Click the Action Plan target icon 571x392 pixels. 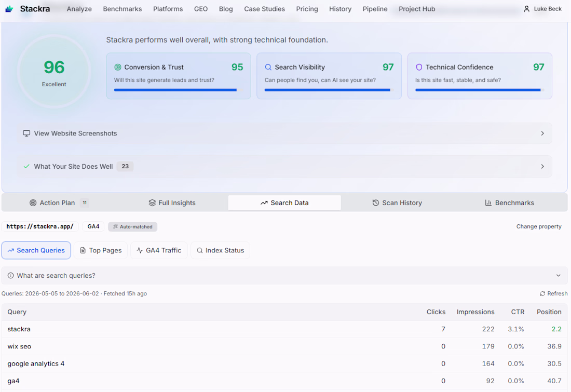point(33,203)
